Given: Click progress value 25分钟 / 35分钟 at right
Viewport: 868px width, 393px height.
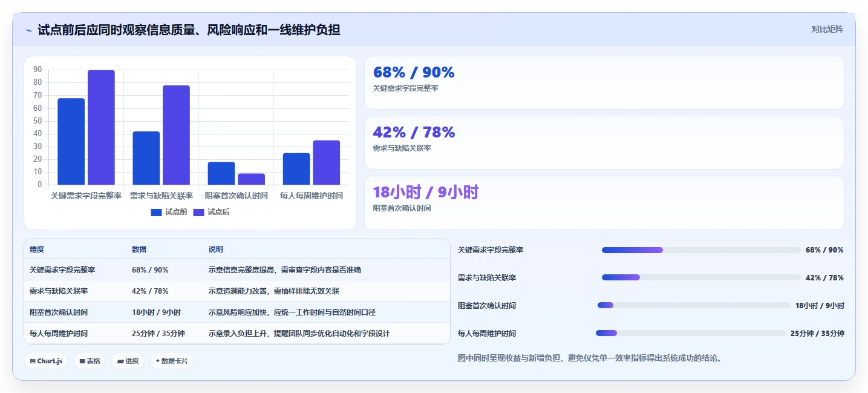Looking at the screenshot, I should coord(817,333).
